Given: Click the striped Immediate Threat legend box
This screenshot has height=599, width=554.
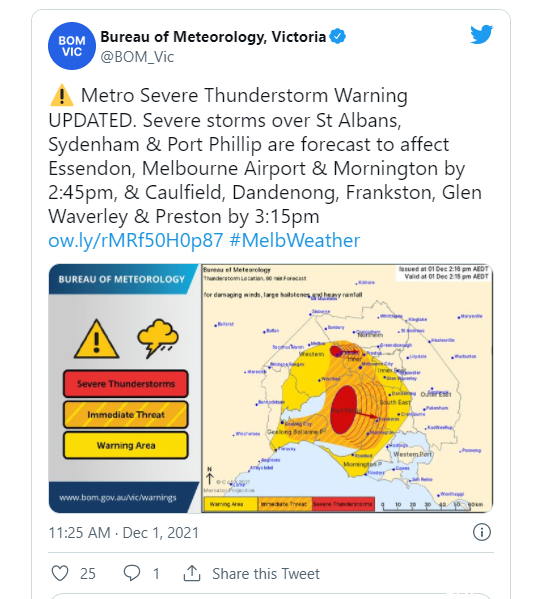Looking at the screenshot, I should 126,414.
